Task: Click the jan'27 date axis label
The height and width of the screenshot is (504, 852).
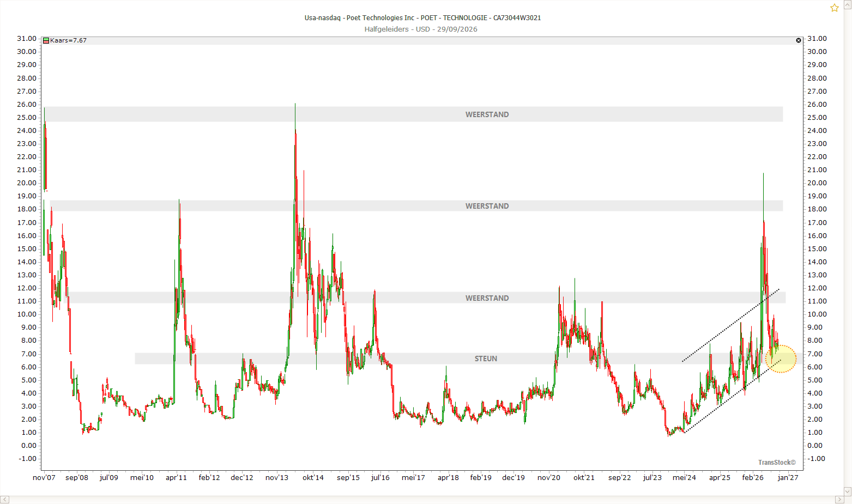Action: [788, 477]
